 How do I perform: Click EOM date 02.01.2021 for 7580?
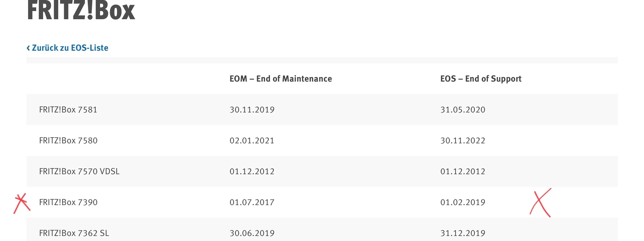click(x=252, y=141)
